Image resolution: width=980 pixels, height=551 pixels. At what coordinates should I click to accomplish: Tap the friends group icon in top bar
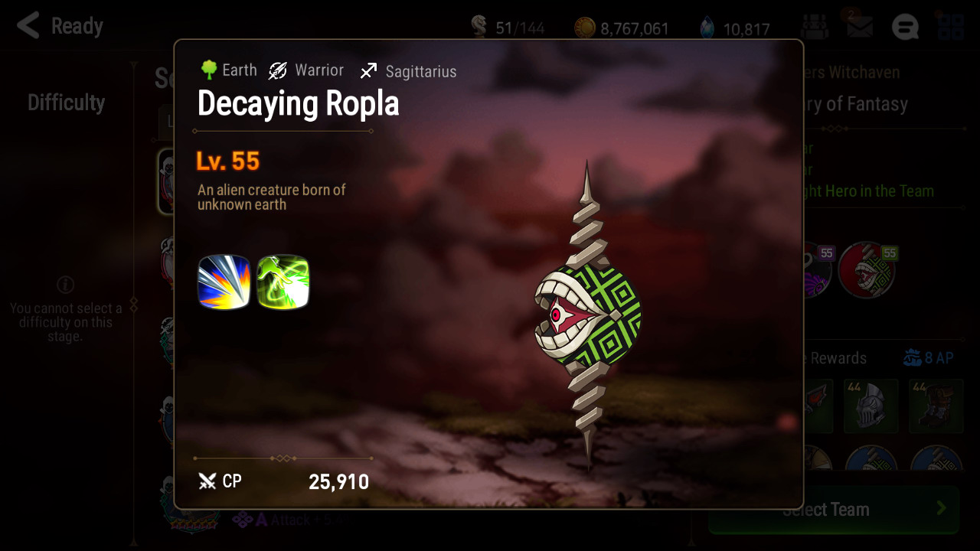[815, 28]
